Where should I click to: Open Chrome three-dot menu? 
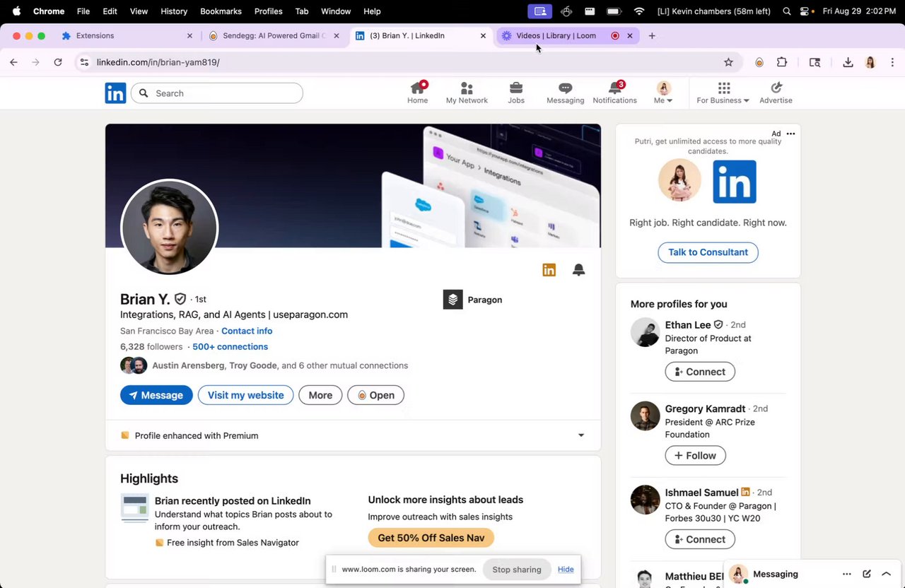[892, 62]
